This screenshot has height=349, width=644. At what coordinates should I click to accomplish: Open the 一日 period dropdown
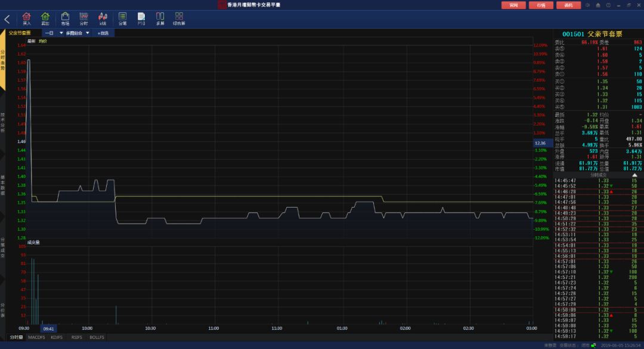tap(54, 33)
